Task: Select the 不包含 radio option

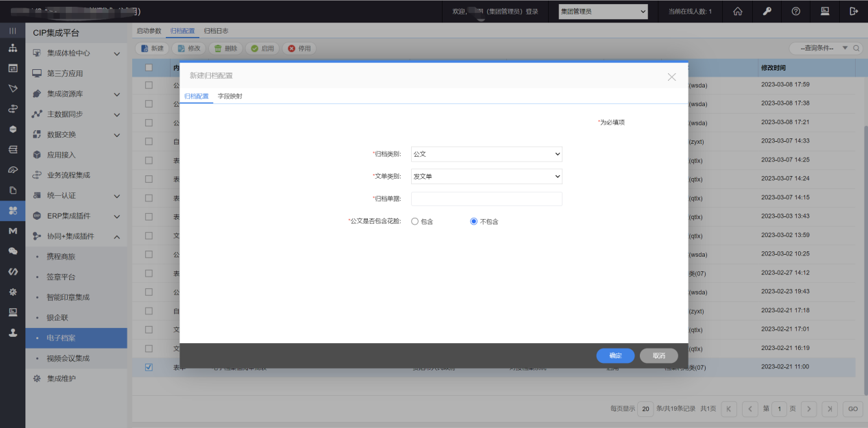Action: click(473, 221)
